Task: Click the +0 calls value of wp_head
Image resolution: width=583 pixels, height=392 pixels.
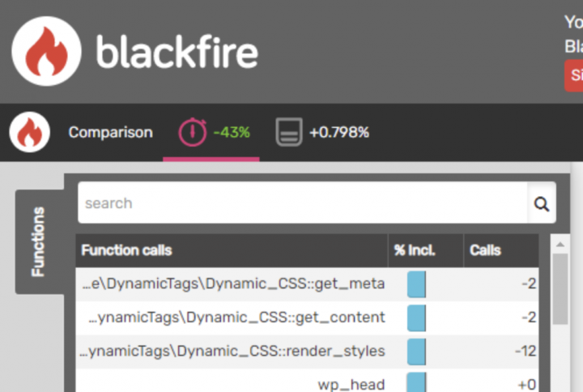Action: point(527,384)
